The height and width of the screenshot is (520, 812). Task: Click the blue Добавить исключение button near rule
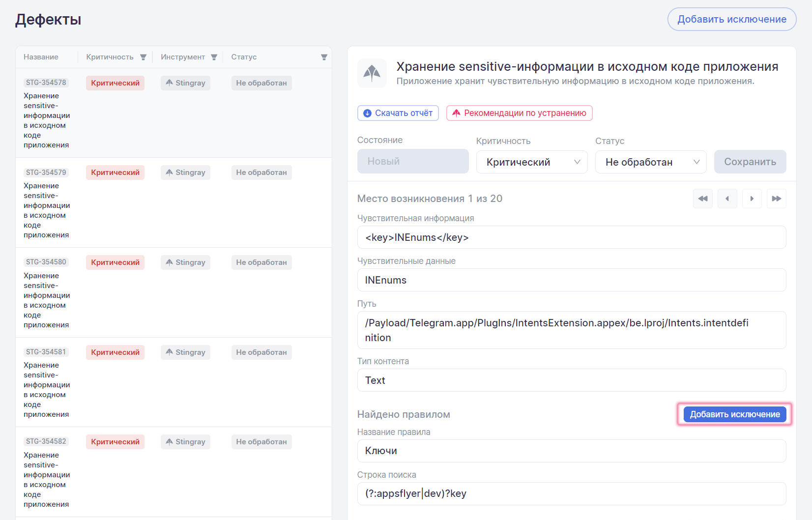click(734, 414)
